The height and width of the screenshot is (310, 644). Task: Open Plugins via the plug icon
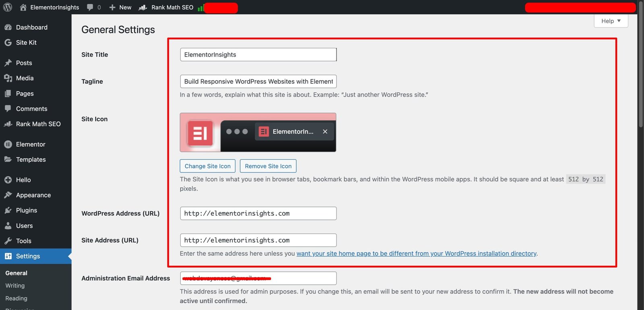(x=8, y=210)
